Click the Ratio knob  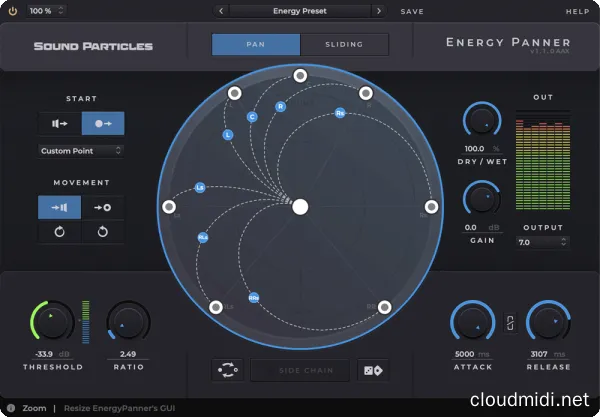click(129, 321)
